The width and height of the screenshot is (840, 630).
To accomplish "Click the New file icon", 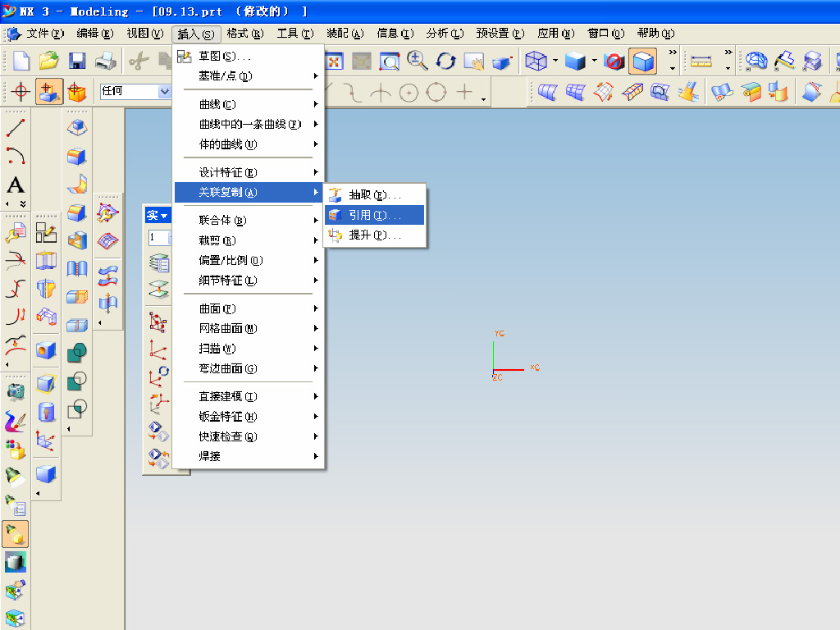I will coord(21,61).
